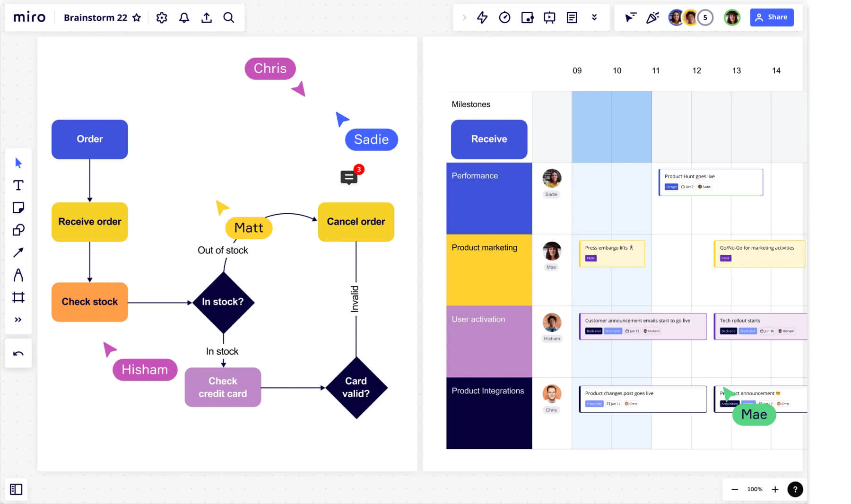The width and height of the screenshot is (851, 504).
Task: Toggle collaborators' cursors visibility
Action: (x=631, y=17)
